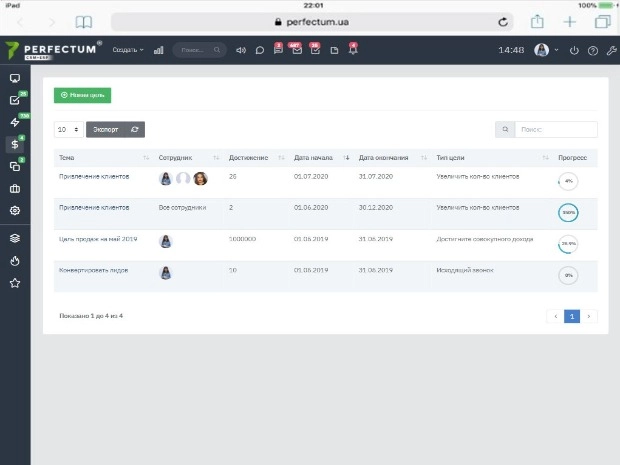This screenshot has width=620, height=465.
Task: Open the mail envelope icon in top bar
Action: pyautogui.click(x=297, y=49)
